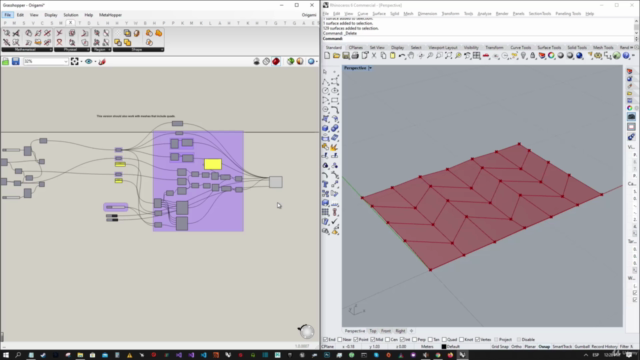The height and width of the screenshot is (360, 640).
Task: Open the Grasshopper zoom percentage combo box
Action: 46,61
